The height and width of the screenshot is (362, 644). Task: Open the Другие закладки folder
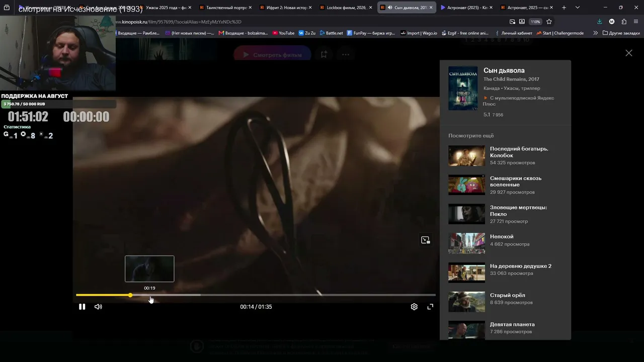pos(621,33)
